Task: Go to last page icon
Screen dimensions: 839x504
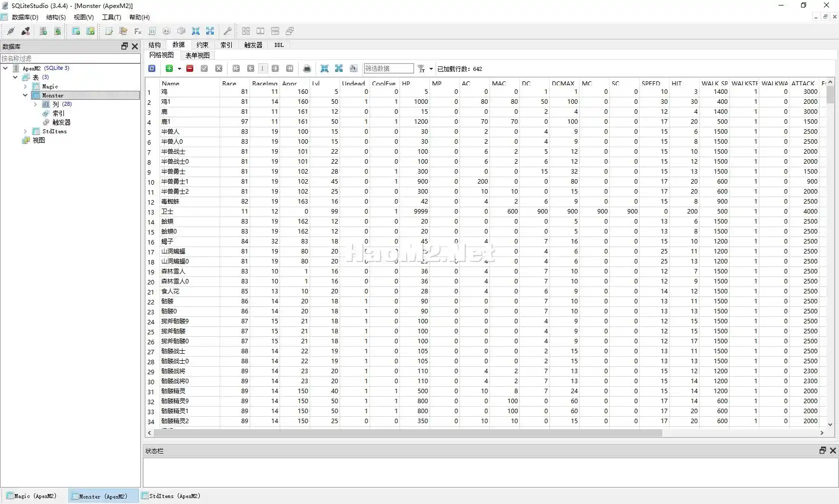Action: pos(290,68)
